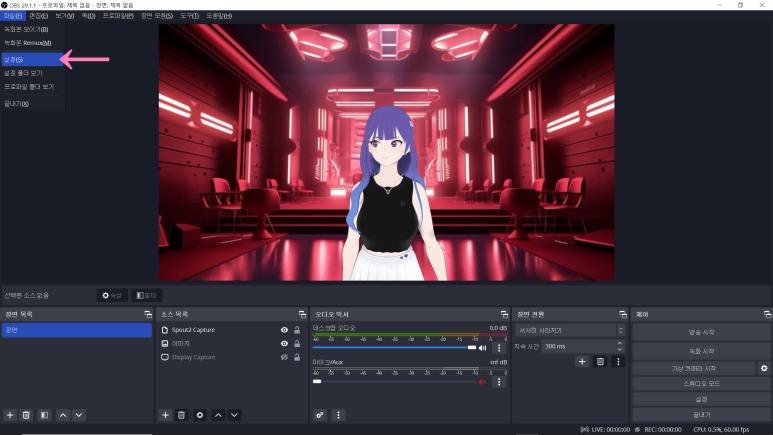The width and height of the screenshot is (773, 435).
Task: Open the 편집 menu
Action: (x=38, y=16)
